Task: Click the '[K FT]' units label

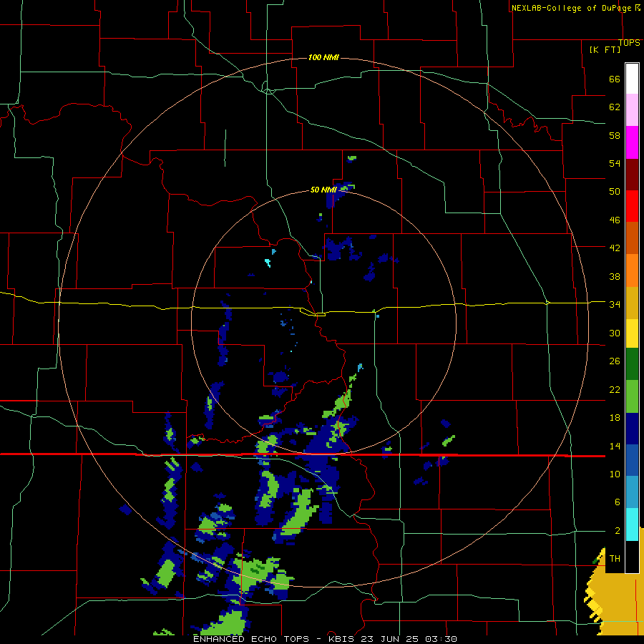Action: point(605,49)
